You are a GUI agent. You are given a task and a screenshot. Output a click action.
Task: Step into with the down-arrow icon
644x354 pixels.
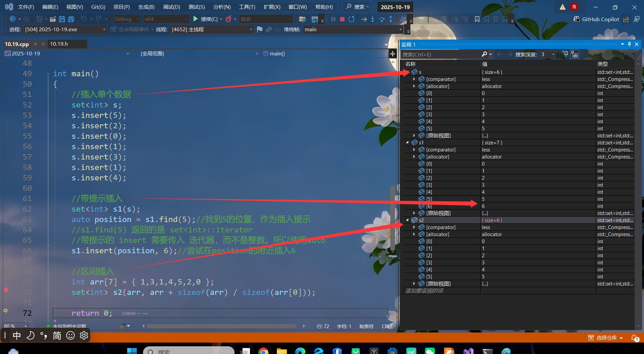[373, 19]
